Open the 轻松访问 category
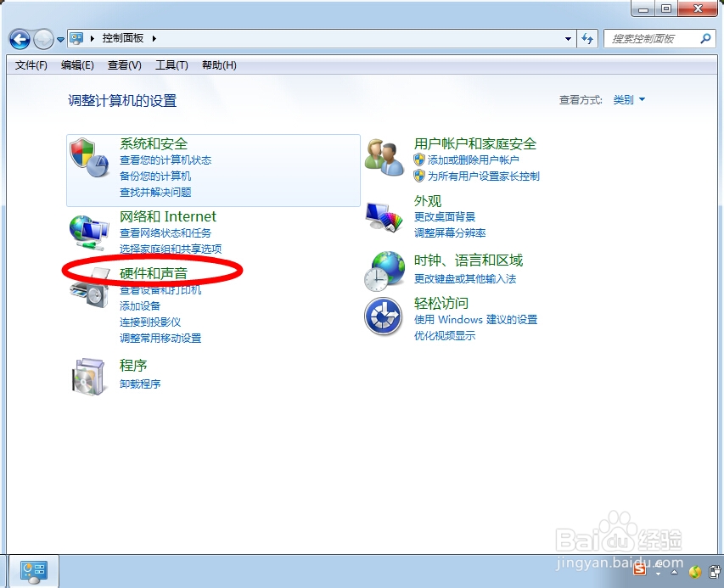The width and height of the screenshot is (724, 588). point(441,303)
